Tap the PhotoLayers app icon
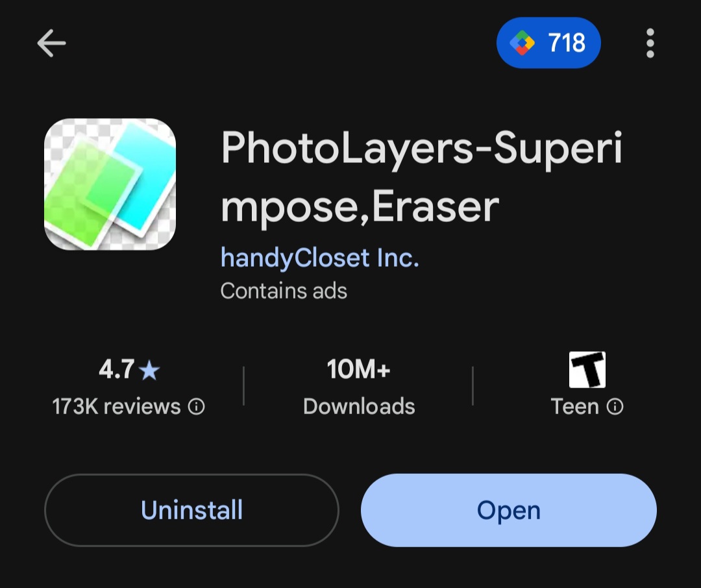Screen dimensions: 701x588 coord(110,184)
